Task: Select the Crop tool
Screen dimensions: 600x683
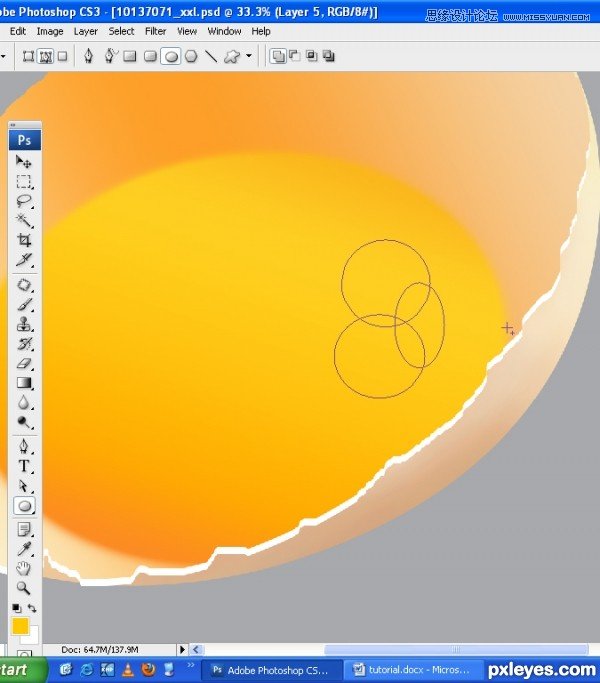Action: pyautogui.click(x=24, y=240)
